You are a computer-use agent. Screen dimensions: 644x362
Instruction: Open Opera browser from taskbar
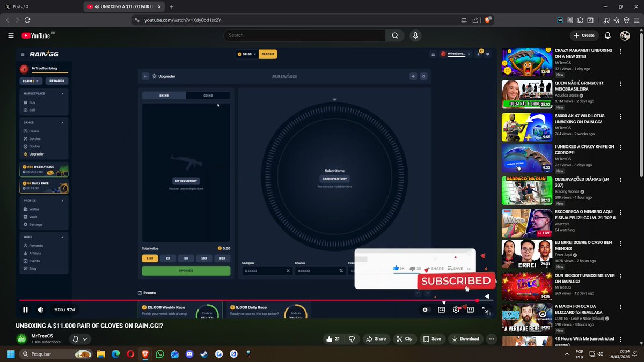pyautogui.click(x=130, y=354)
